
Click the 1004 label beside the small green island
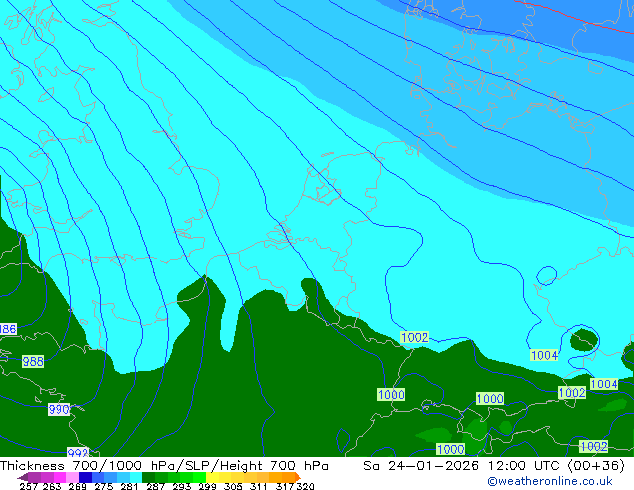point(544,355)
